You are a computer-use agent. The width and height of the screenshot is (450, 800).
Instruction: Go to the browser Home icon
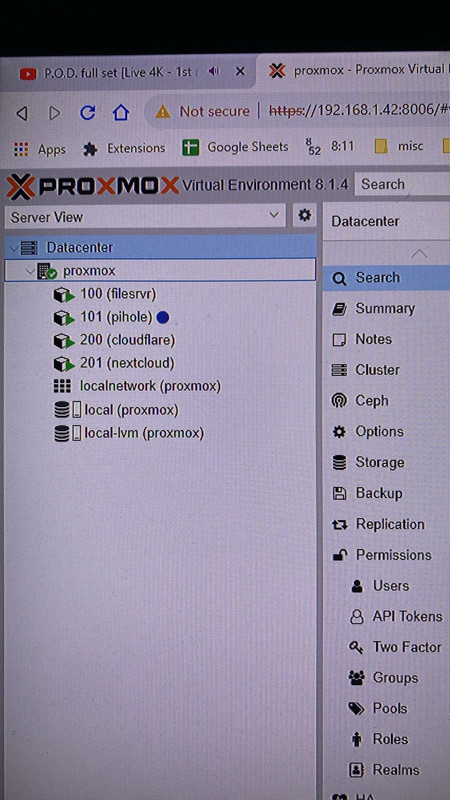tap(121, 112)
